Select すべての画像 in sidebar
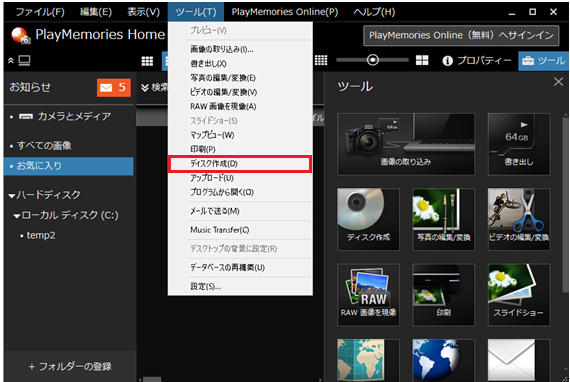Screen dimensions: 570x382 [x=69, y=145]
